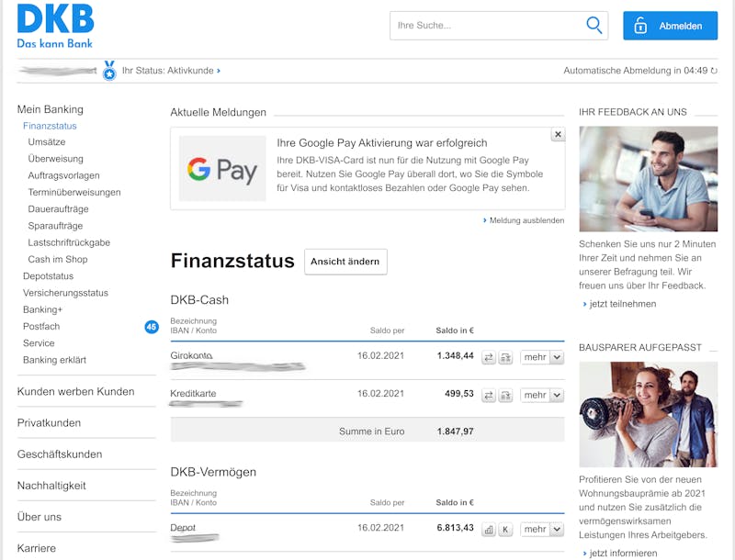Image resolution: width=735 pixels, height=560 pixels.
Task: Open transactions icon in Kreditkarte row
Action: tap(505, 396)
